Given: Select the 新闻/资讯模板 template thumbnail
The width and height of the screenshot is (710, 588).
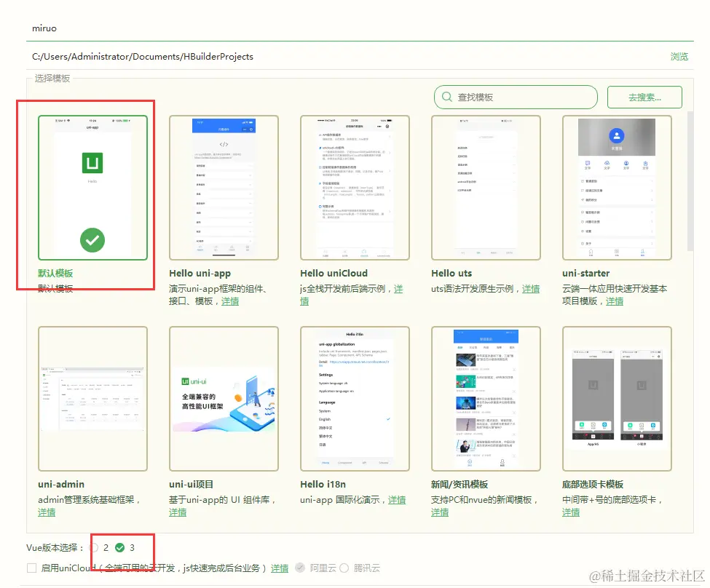Looking at the screenshot, I should click(x=486, y=398).
